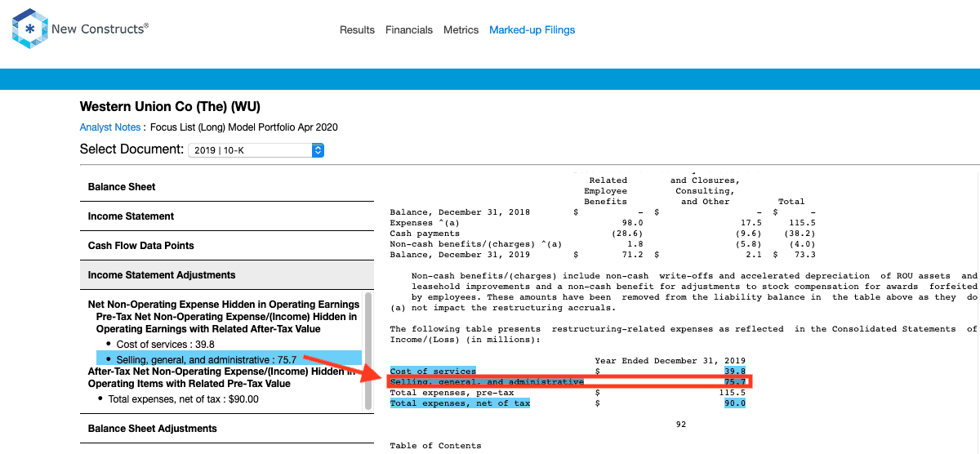Screen dimensions: 980x454
Task: Click the sidebar panel vertical scrollbar
Action: click(x=368, y=351)
